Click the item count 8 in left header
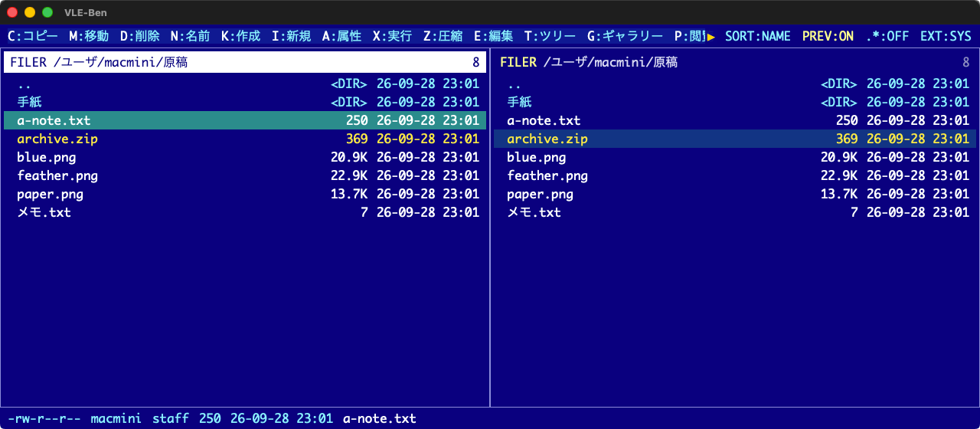 pos(475,63)
